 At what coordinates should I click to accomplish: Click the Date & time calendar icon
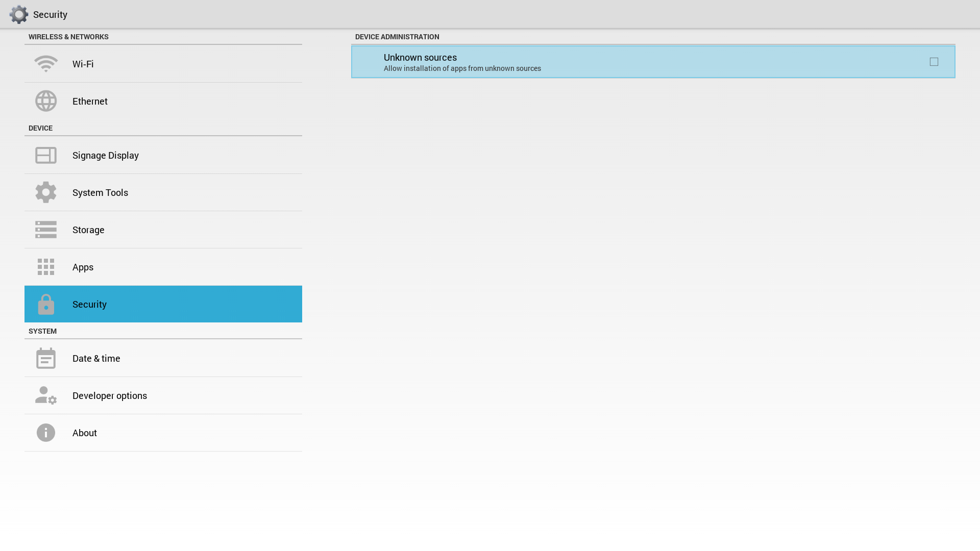point(46,358)
